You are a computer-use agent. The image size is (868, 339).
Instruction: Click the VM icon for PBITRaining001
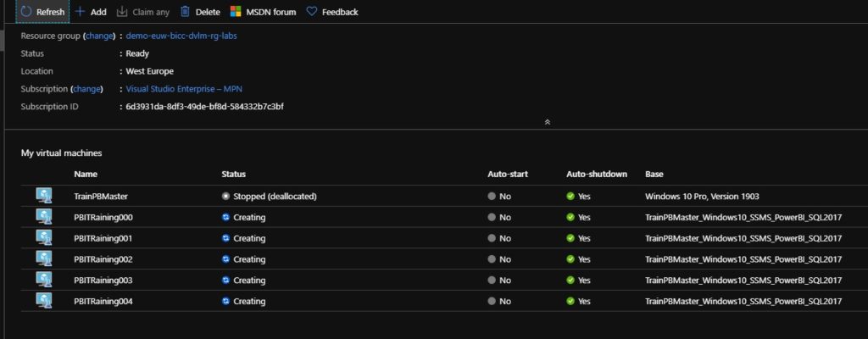point(44,238)
